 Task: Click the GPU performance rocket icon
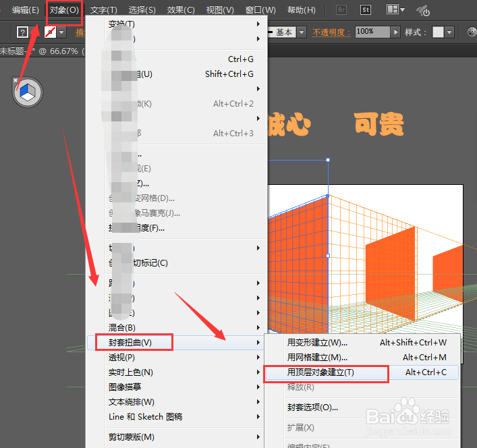coord(423,11)
